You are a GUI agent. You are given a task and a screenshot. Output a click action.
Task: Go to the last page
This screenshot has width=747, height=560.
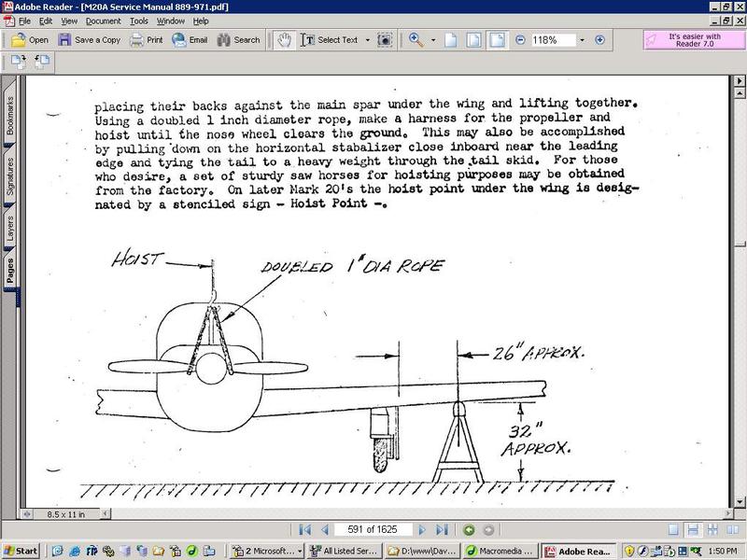point(442,529)
